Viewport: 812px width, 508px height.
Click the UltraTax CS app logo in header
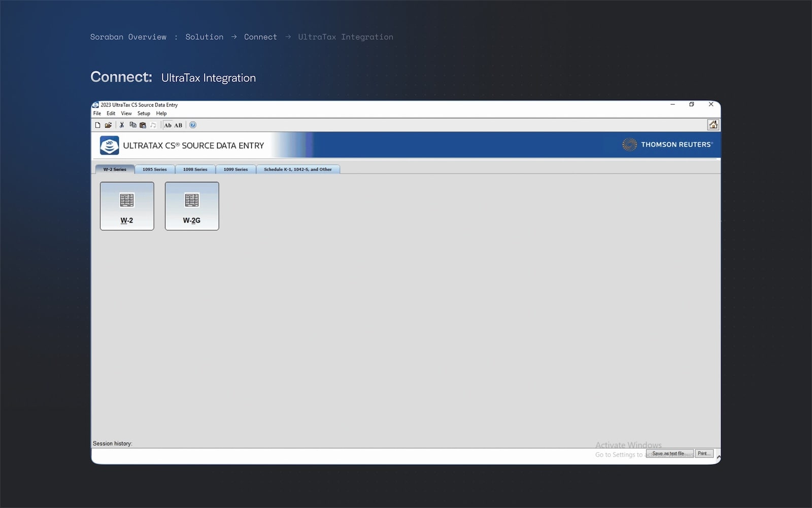click(109, 145)
